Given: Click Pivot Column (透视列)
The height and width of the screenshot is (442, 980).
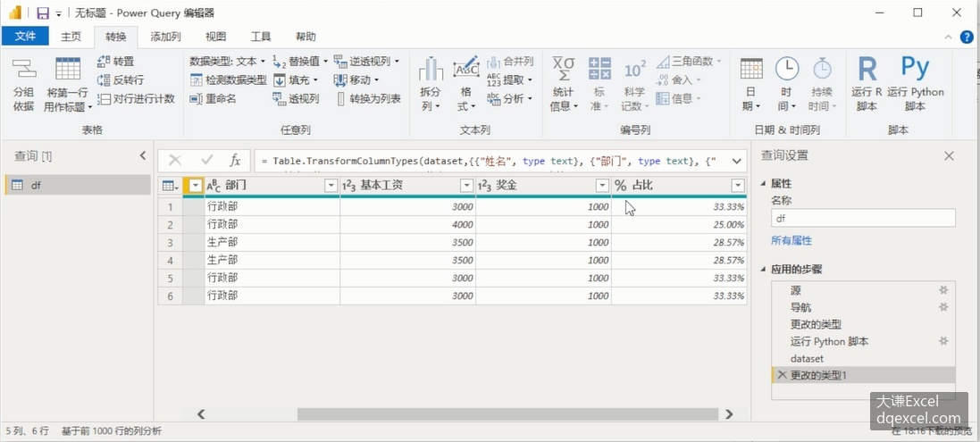Looking at the screenshot, I should point(296,98).
